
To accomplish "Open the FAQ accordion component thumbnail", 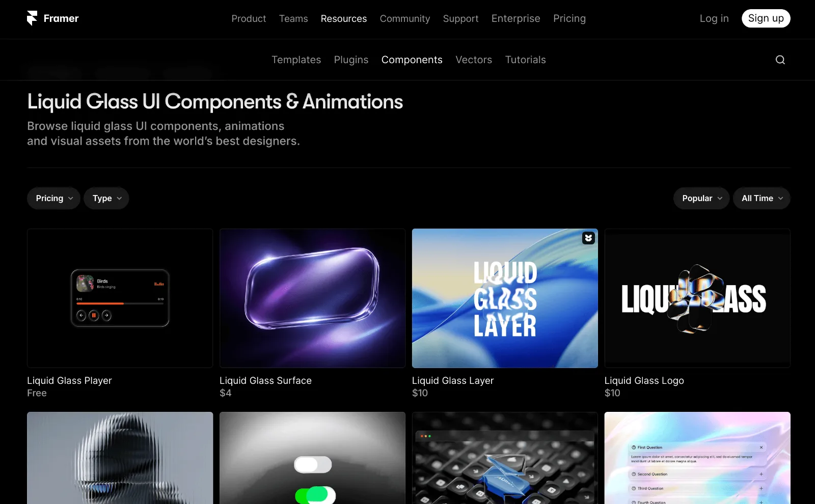I will tap(697, 458).
